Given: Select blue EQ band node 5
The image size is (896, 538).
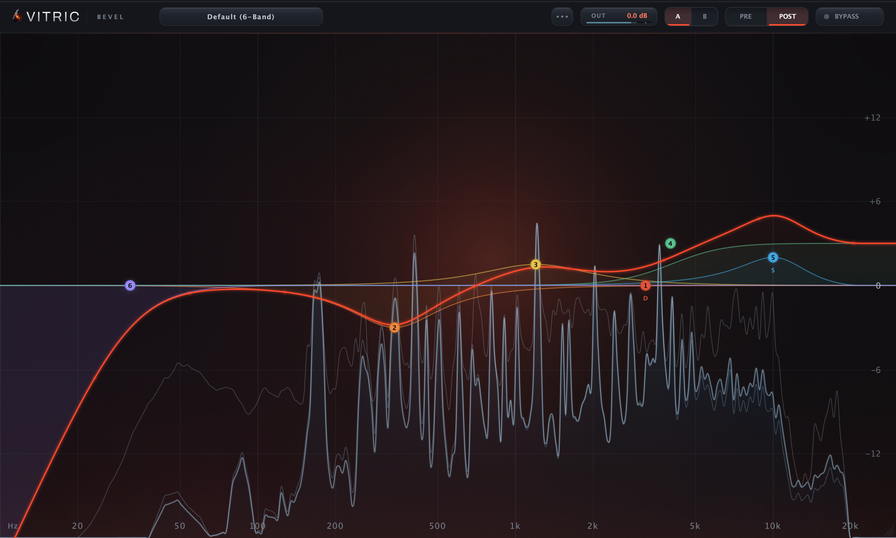Looking at the screenshot, I should pos(773,258).
